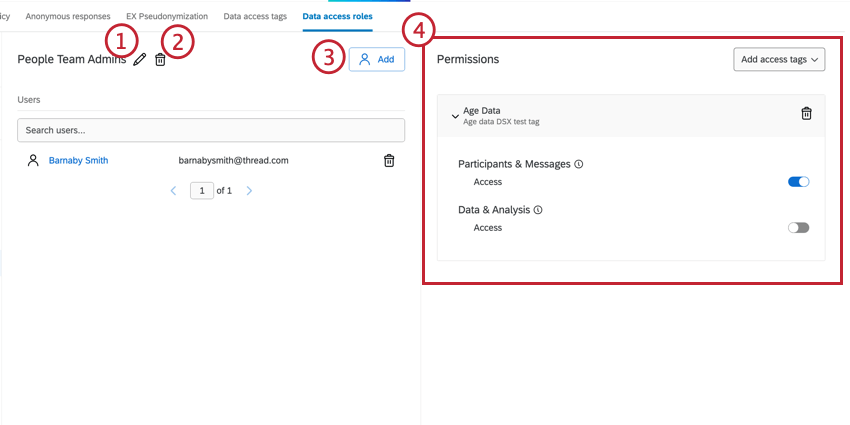
Task: Go to the next users page arrow
Action: coord(249,191)
